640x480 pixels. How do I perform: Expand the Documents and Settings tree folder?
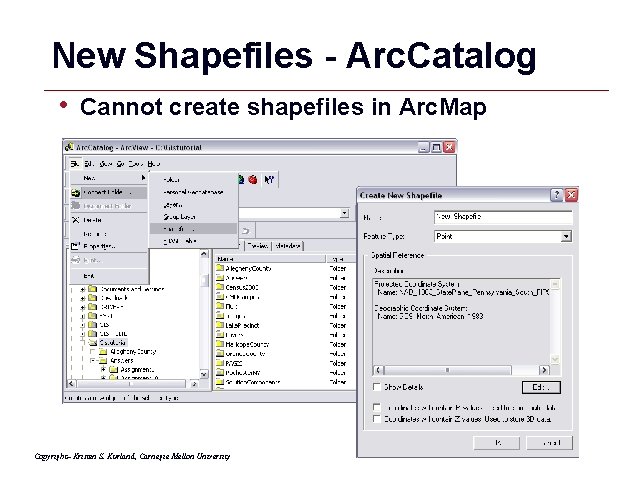click(82, 289)
